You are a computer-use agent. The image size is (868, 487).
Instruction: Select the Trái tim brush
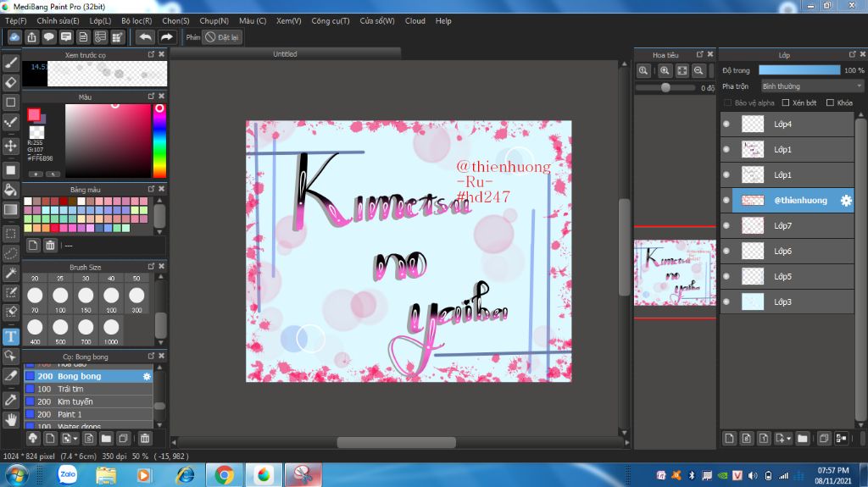tap(88, 389)
